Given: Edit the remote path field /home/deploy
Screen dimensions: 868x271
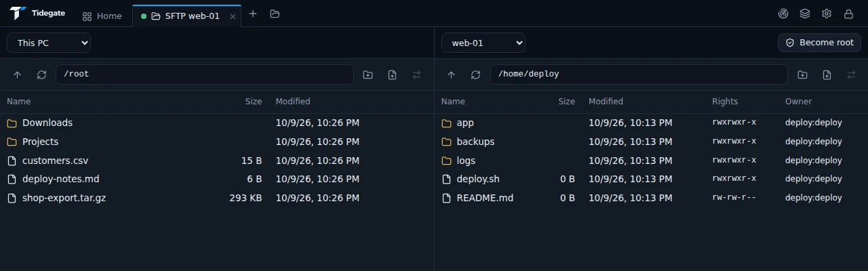Looking at the screenshot, I should coord(639,75).
